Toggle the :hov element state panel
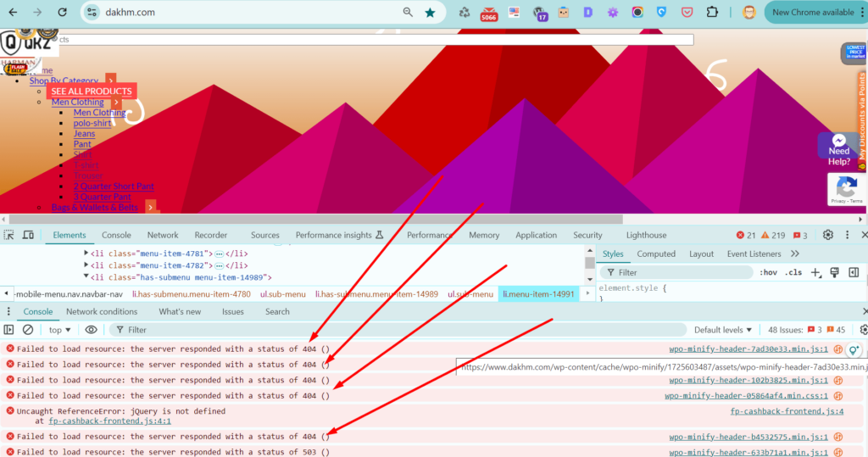 coord(768,272)
